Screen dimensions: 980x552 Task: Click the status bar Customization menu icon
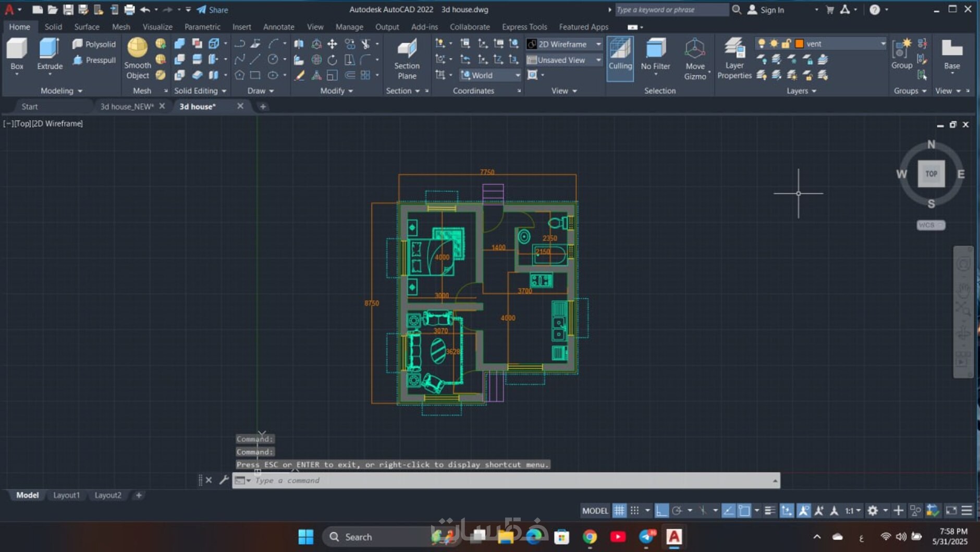click(x=967, y=511)
